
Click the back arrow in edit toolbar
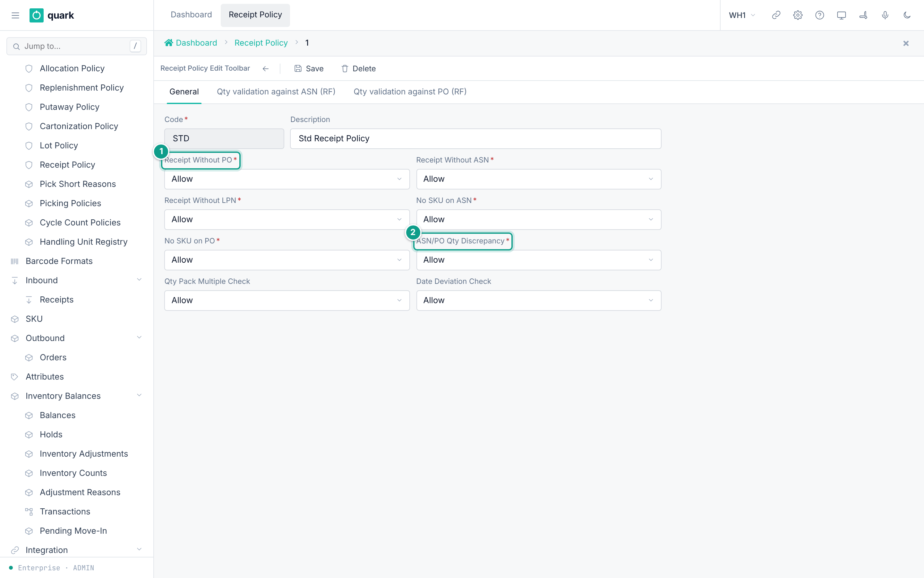coord(265,68)
